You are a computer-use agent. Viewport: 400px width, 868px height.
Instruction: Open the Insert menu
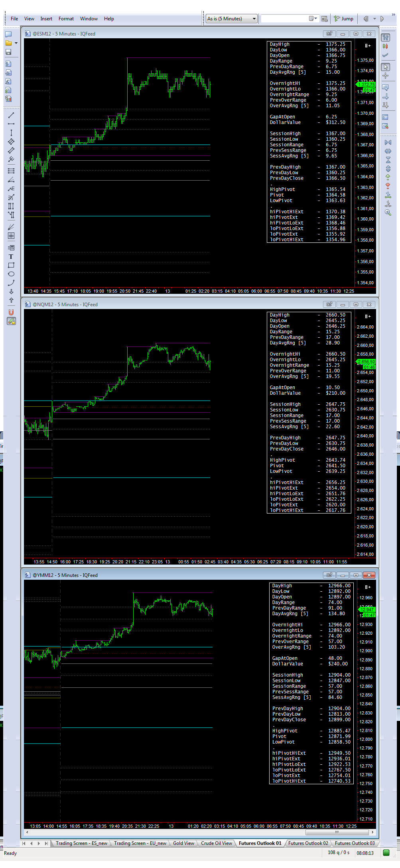point(46,19)
